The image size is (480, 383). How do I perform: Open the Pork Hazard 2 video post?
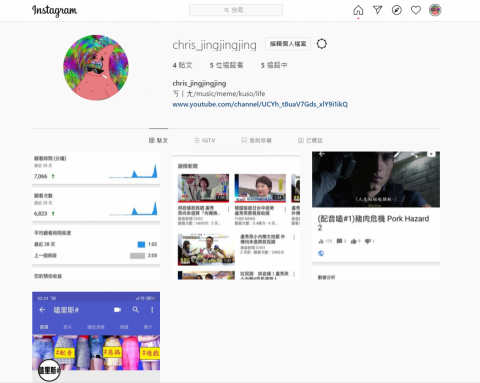376,215
